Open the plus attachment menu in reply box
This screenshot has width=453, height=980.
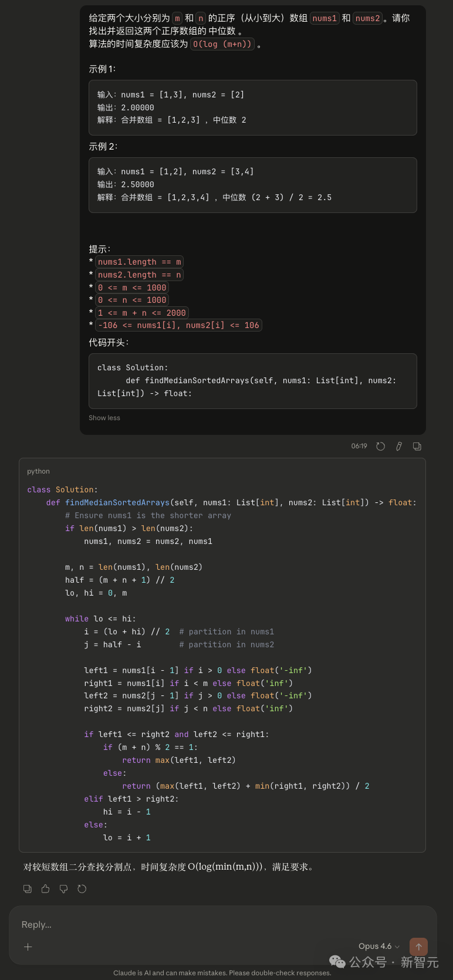coord(28,947)
